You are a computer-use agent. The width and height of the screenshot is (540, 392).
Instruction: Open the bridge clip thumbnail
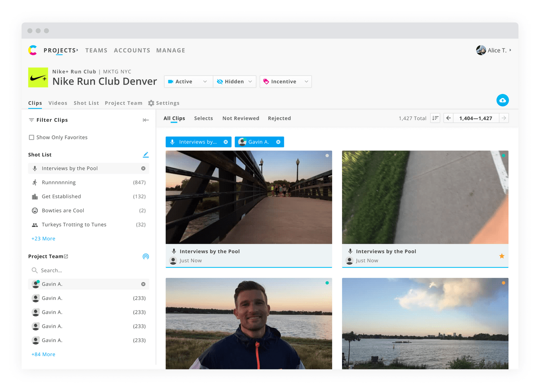[249, 197]
